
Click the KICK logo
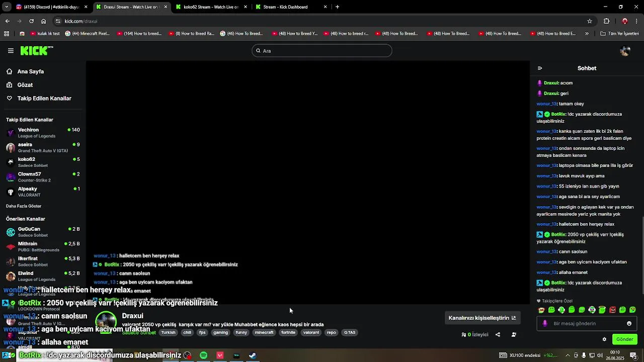click(x=36, y=50)
